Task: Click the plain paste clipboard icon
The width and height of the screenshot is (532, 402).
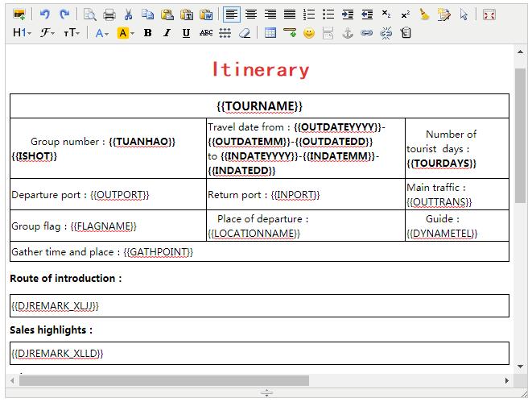Action: coord(167,15)
